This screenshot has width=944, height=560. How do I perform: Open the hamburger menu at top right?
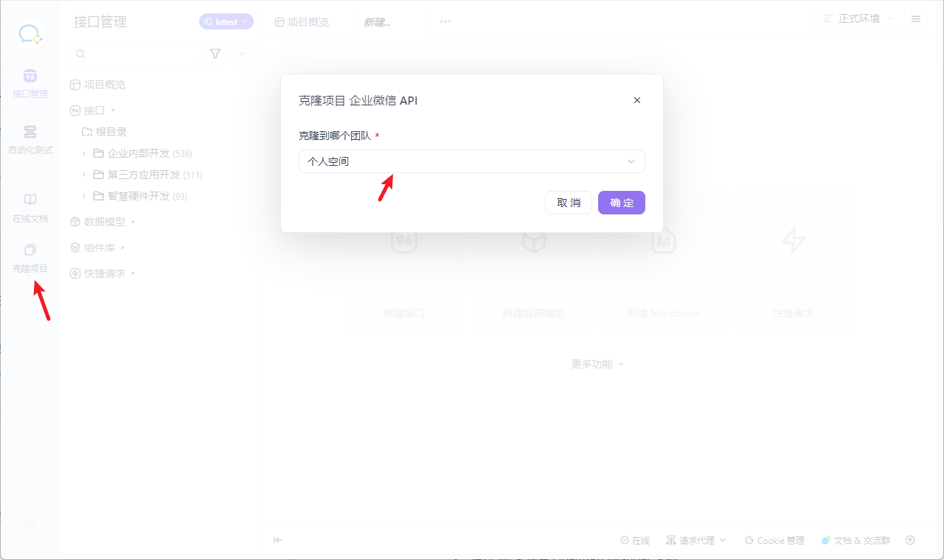click(916, 19)
